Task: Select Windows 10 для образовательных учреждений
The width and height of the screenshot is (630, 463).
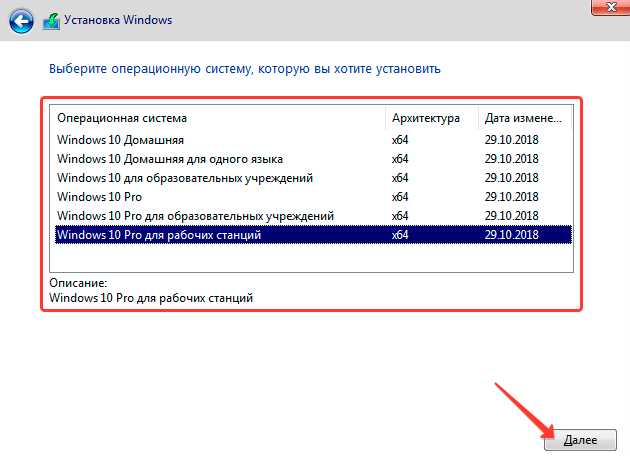Action: click(x=313, y=178)
